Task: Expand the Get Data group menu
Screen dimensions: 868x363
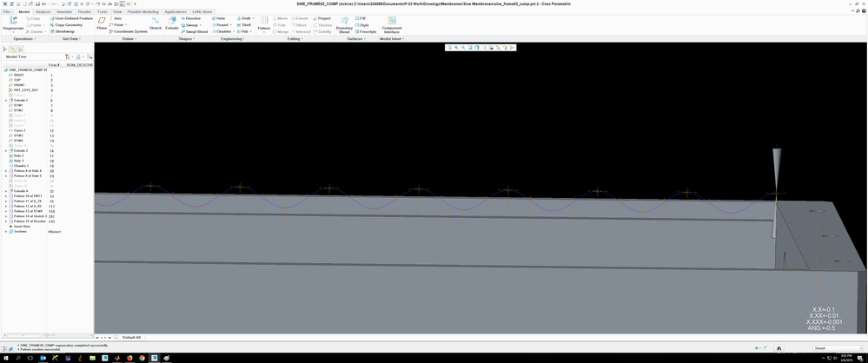Action: coord(71,39)
